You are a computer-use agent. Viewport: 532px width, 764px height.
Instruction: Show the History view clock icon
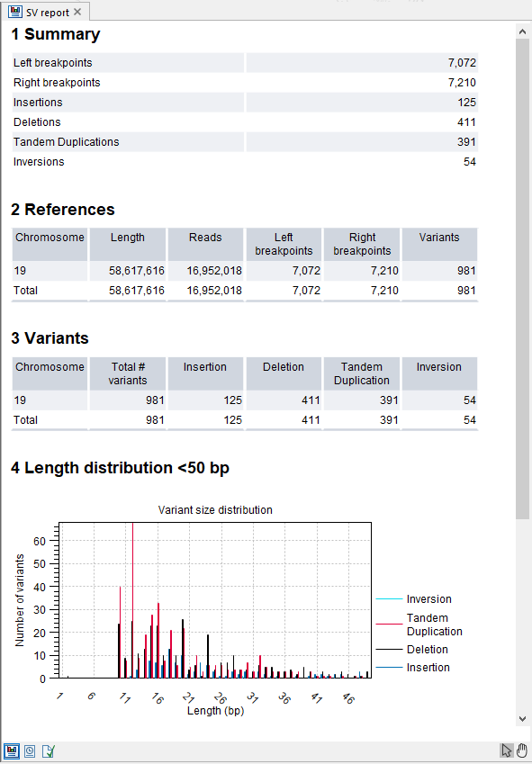(x=30, y=751)
